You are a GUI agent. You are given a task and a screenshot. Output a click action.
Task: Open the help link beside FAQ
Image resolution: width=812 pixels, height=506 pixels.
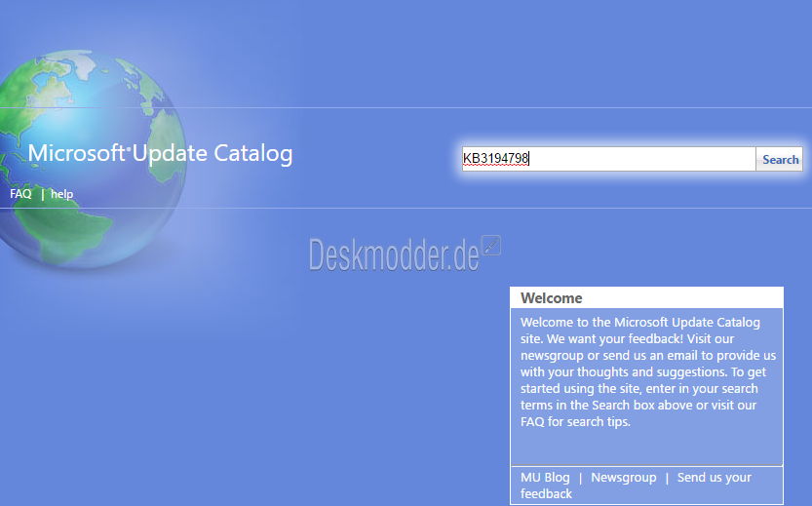[61, 194]
